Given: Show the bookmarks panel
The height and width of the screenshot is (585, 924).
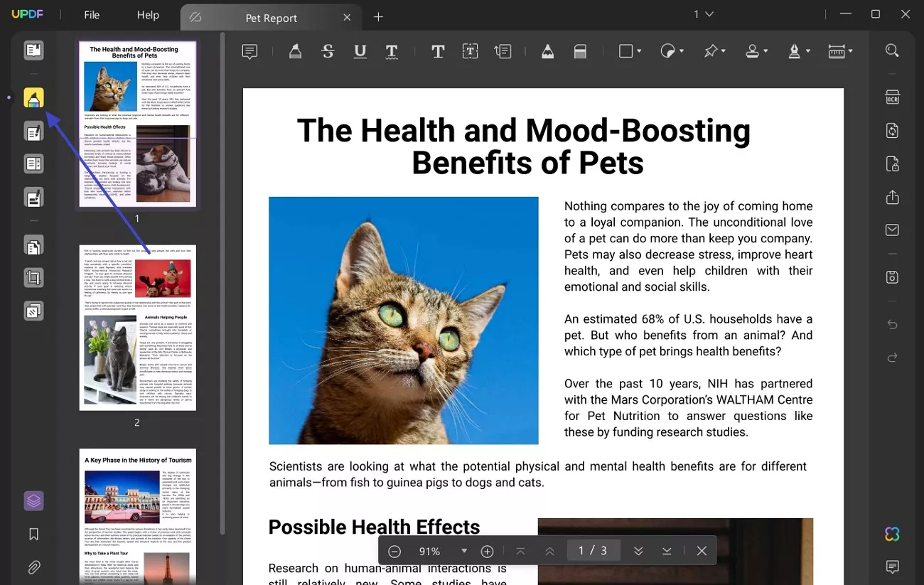Looking at the screenshot, I should tap(33, 535).
